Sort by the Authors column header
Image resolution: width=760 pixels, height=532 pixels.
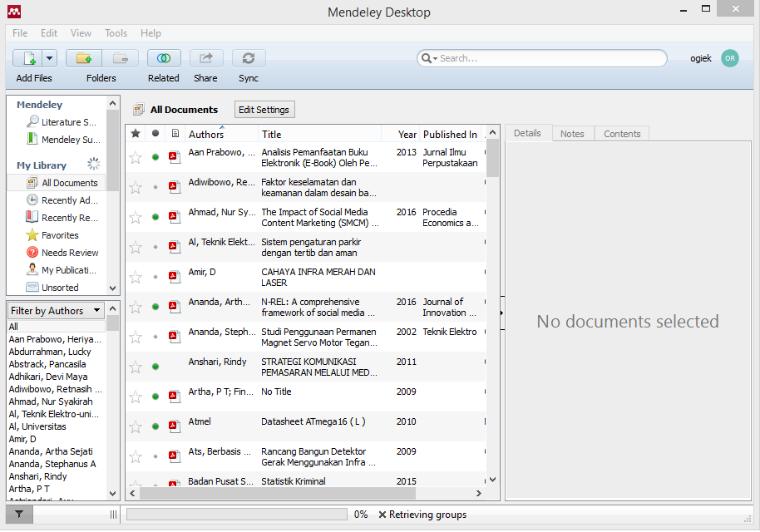click(x=221, y=134)
